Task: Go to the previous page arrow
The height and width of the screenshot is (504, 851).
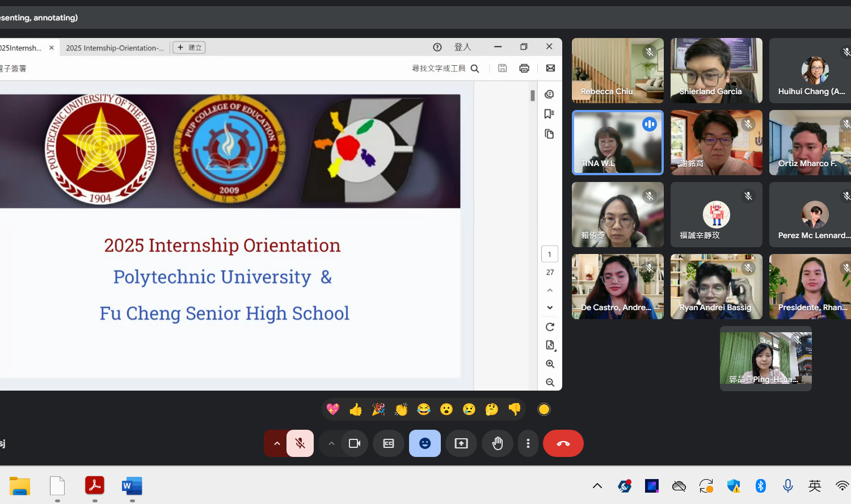Action: [x=550, y=290]
